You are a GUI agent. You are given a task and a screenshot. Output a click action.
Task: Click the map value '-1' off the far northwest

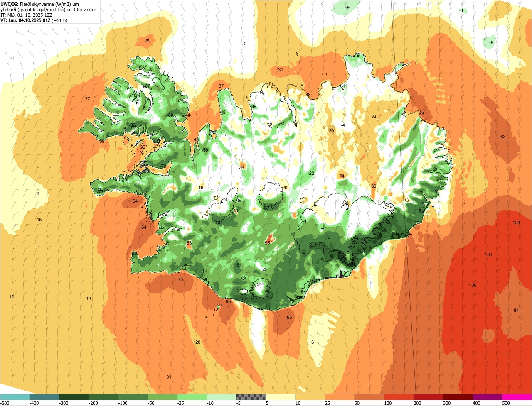12,59
